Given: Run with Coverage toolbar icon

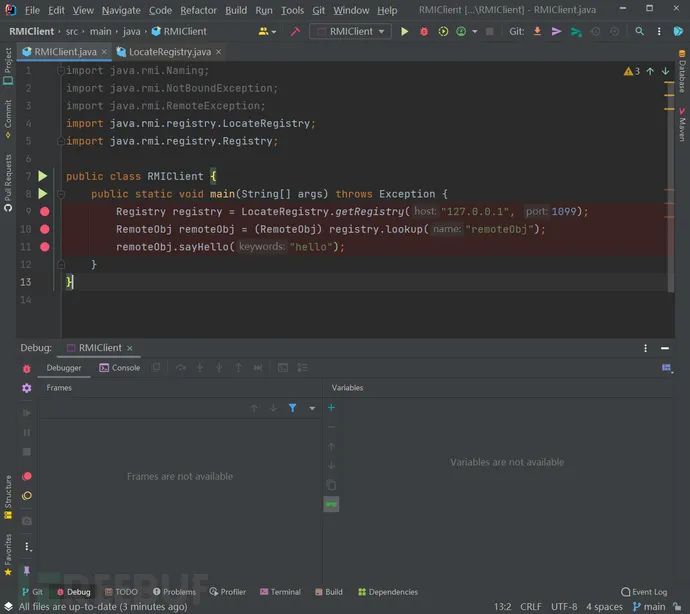Looking at the screenshot, I should (x=443, y=32).
